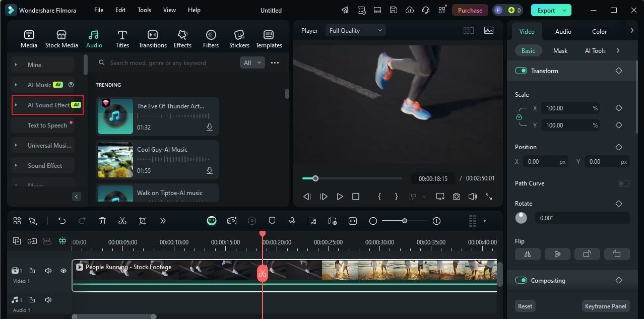Open the Titles tab
The image size is (644, 319).
(122, 39)
